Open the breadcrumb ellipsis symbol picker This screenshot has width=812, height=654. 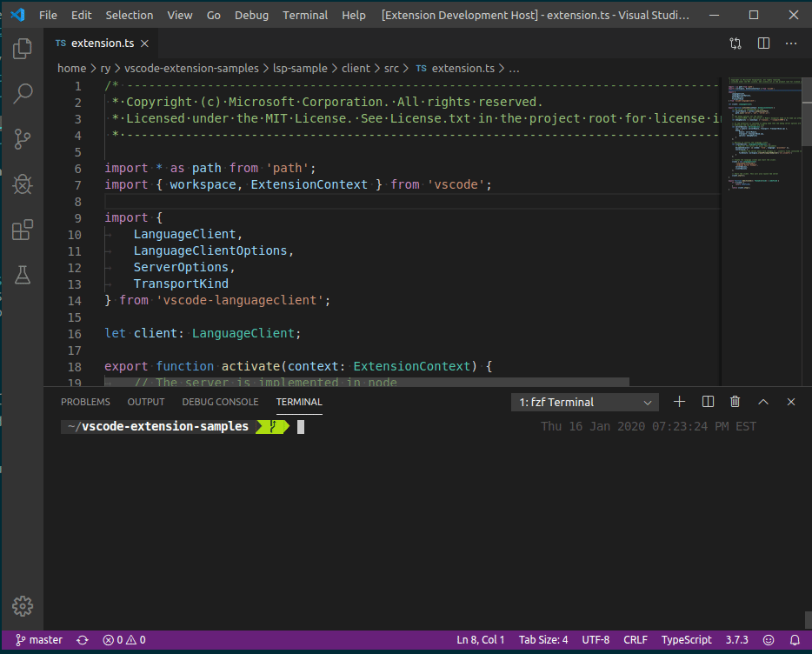click(x=514, y=69)
